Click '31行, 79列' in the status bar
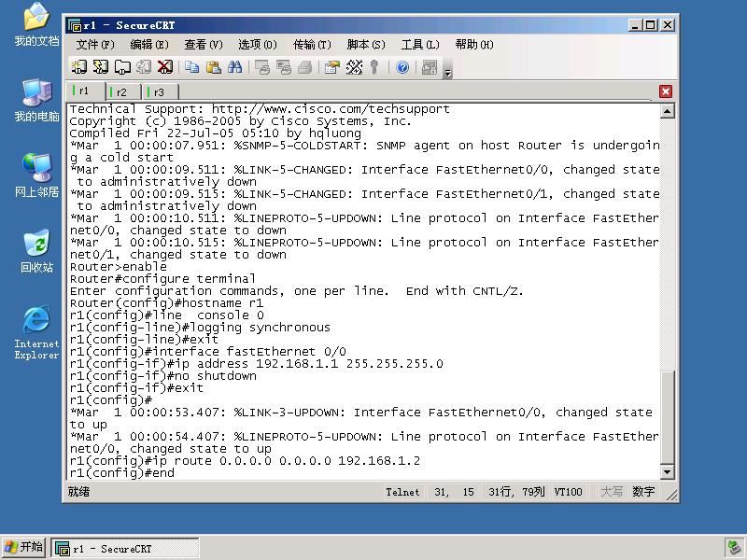Image resolution: width=747 pixels, height=560 pixels. pyautogui.click(x=516, y=492)
